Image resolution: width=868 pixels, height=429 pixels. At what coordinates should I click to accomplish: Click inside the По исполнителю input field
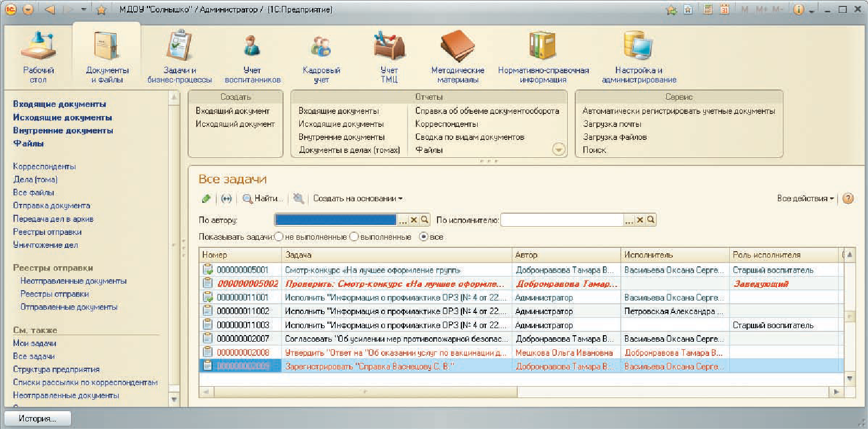562,220
